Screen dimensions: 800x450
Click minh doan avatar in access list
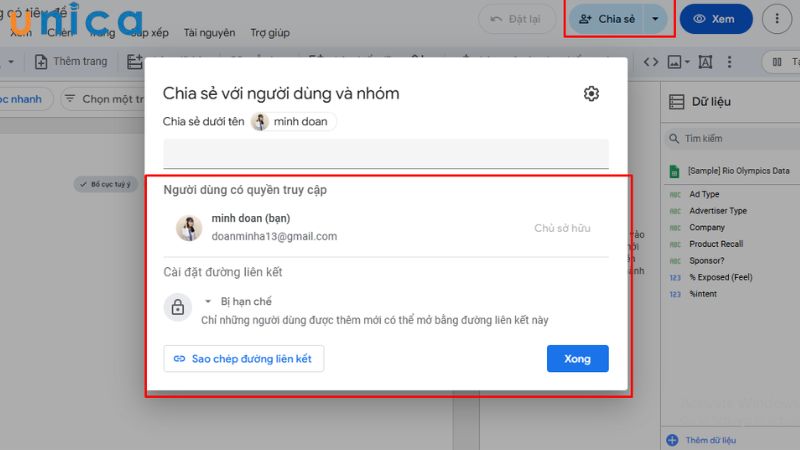tap(189, 228)
